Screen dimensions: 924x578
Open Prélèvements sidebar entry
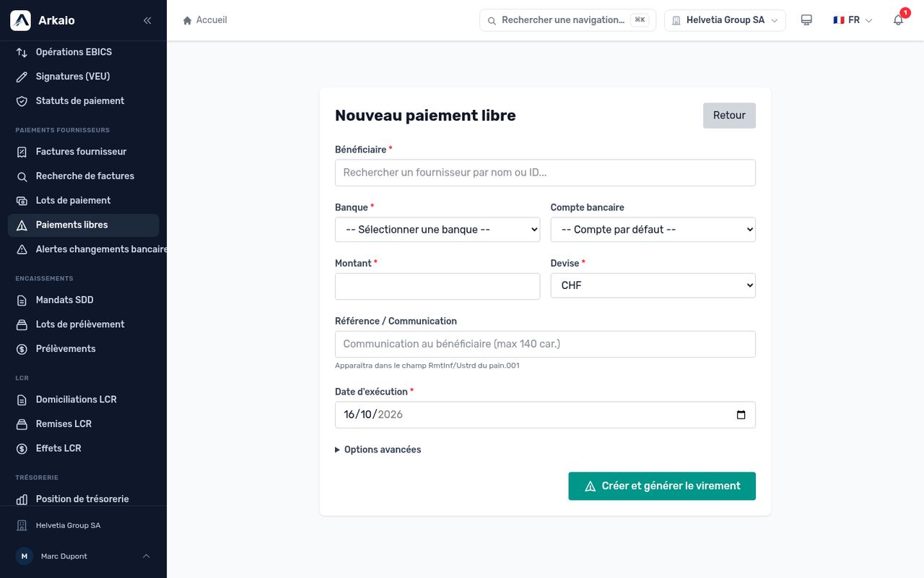point(83,349)
